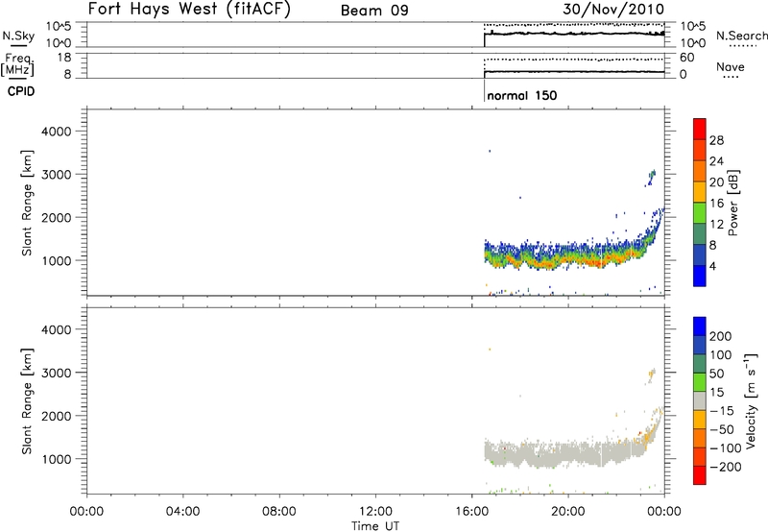Click the '-200' value on the velocity colorbar
This screenshot has height=532, width=768.
(x=725, y=467)
